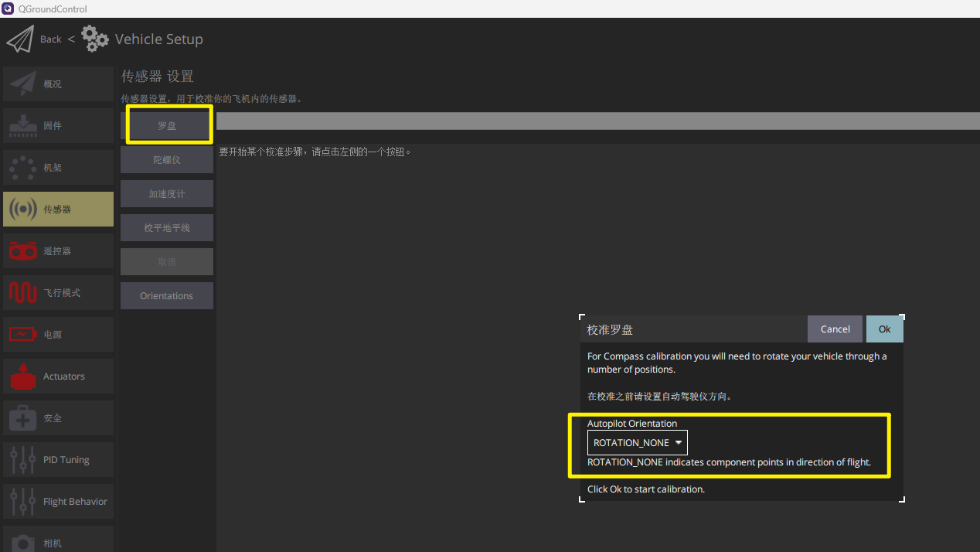Image resolution: width=980 pixels, height=552 pixels.
Task: Open the PID Tuning sliders icon
Action: point(23,460)
